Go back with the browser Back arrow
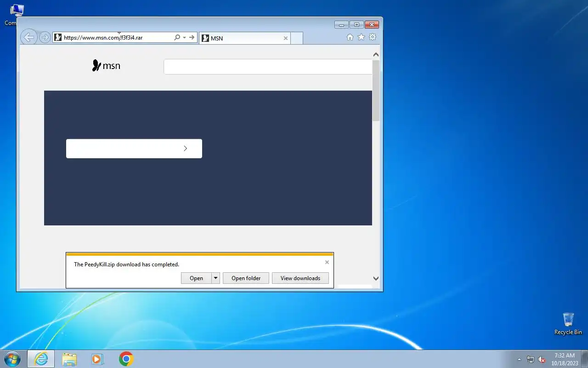Viewport: 588px width, 368px height. coord(29,37)
